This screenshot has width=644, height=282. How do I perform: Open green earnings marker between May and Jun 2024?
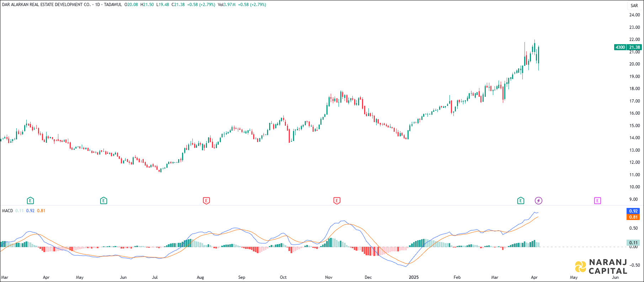tap(103, 201)
